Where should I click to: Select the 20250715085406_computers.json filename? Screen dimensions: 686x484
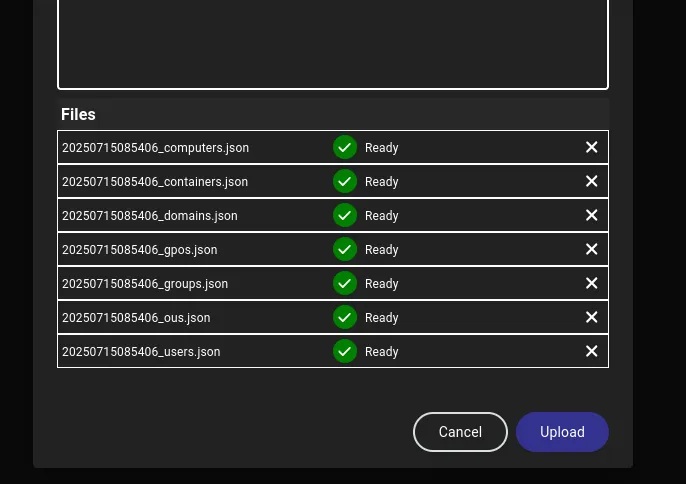pos(155,148)
